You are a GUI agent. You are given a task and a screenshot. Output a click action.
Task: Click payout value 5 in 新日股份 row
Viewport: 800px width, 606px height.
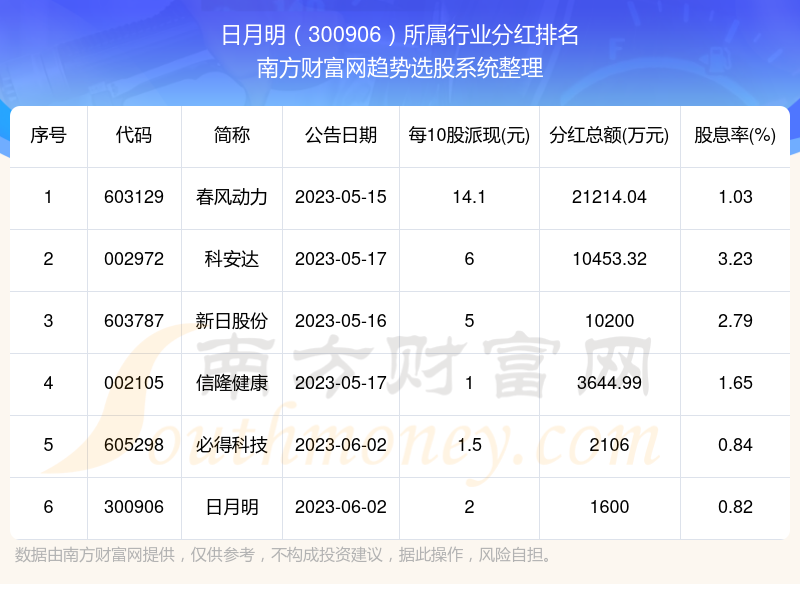[469, 321]
